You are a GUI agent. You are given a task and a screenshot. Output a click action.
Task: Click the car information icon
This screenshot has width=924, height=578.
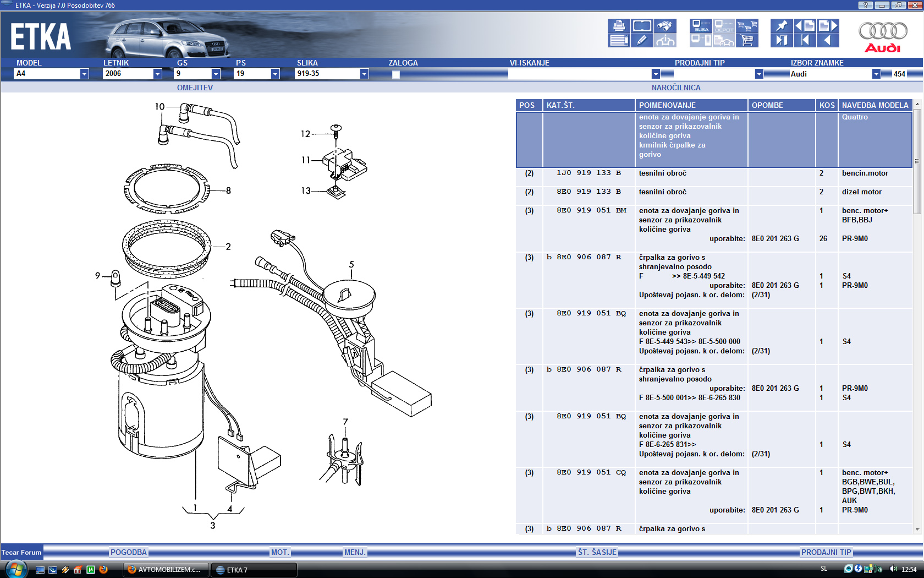click(x=665, y=40)
